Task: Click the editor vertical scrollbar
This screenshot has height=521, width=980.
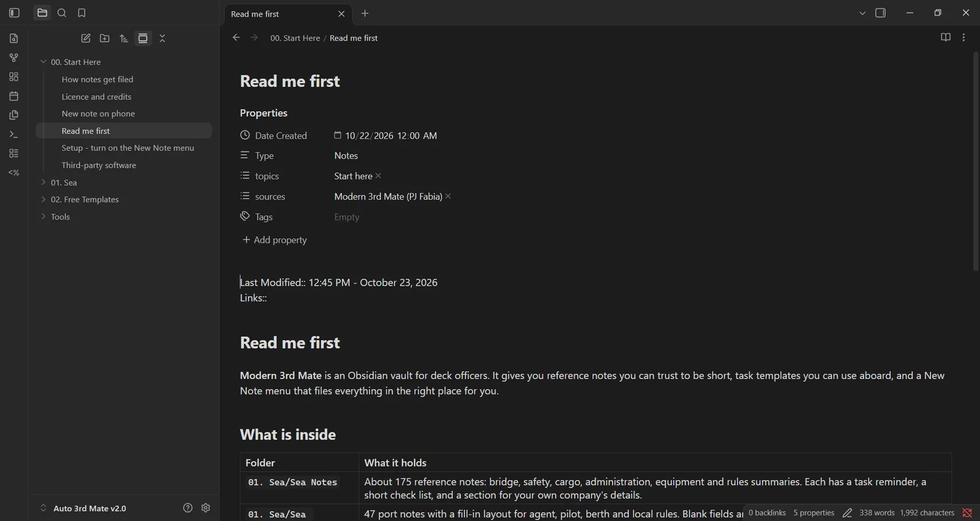Action: point(976,161)
